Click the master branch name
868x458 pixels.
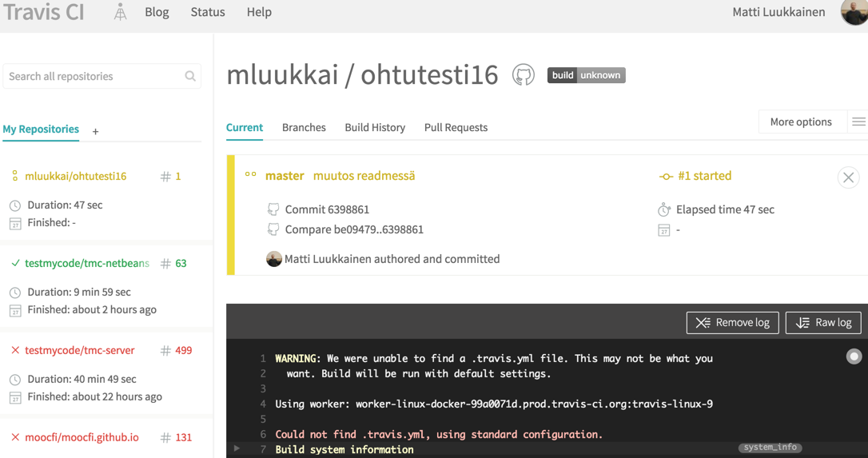tap(285, 176)
